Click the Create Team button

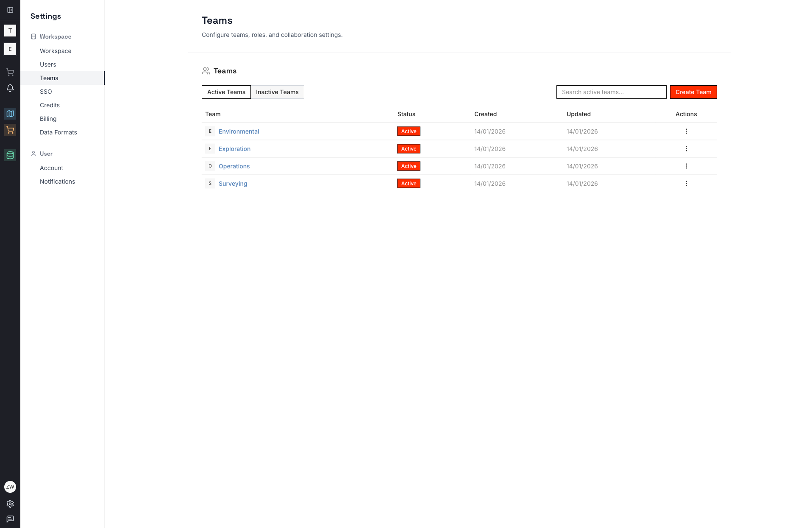693,92
